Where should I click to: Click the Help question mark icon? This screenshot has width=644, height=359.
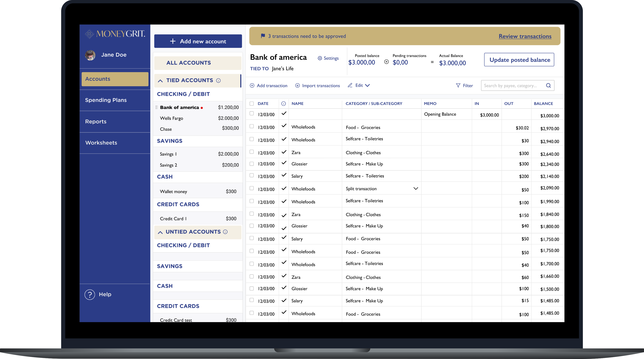(x=90, y=295)
